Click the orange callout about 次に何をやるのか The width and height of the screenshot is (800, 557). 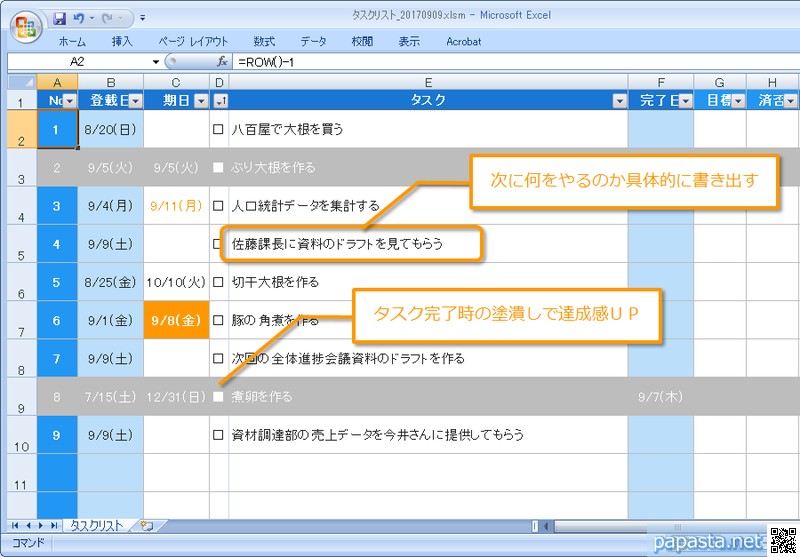624,181
